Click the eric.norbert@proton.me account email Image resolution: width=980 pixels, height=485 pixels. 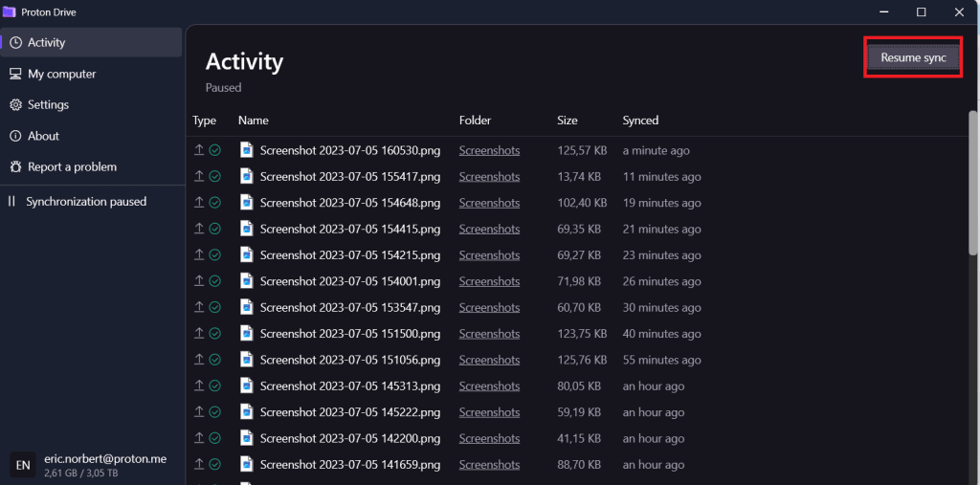pos(105,459)
